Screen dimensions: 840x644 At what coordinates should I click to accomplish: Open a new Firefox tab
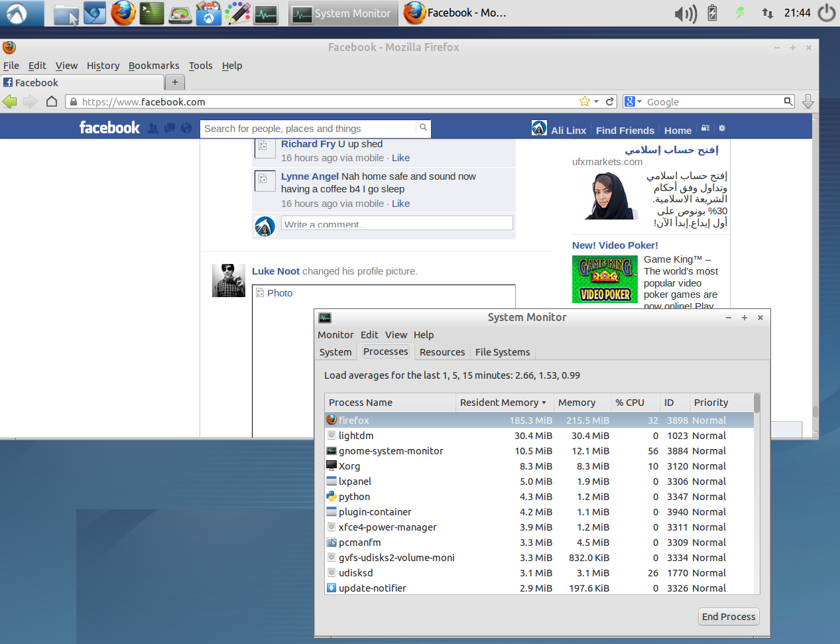click(x=174, y=82)
